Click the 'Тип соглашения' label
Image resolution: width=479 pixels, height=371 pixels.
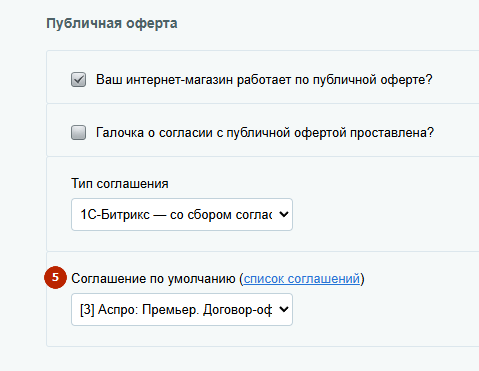pyautogui.click(x=120, y=183)
